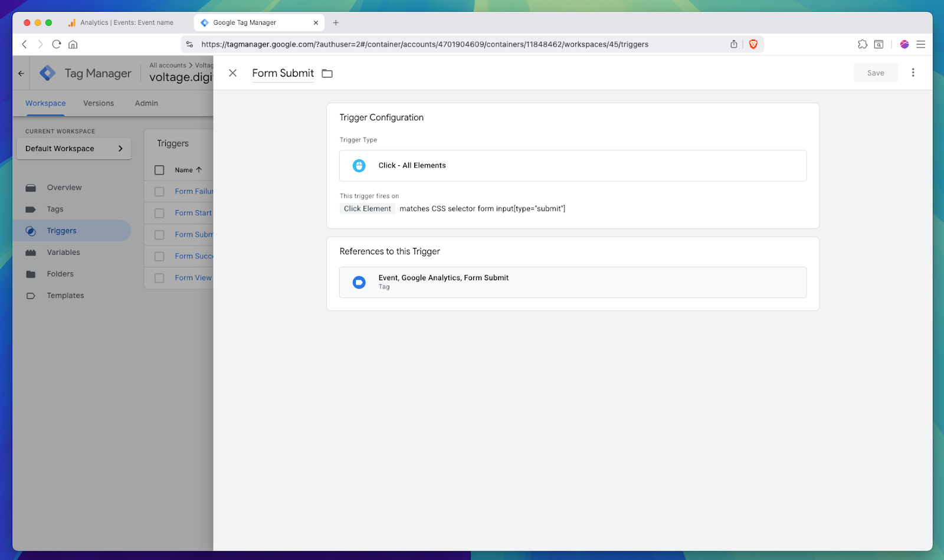
Task: Click the All accounts breadcrumb
Action: pos(168,66)
